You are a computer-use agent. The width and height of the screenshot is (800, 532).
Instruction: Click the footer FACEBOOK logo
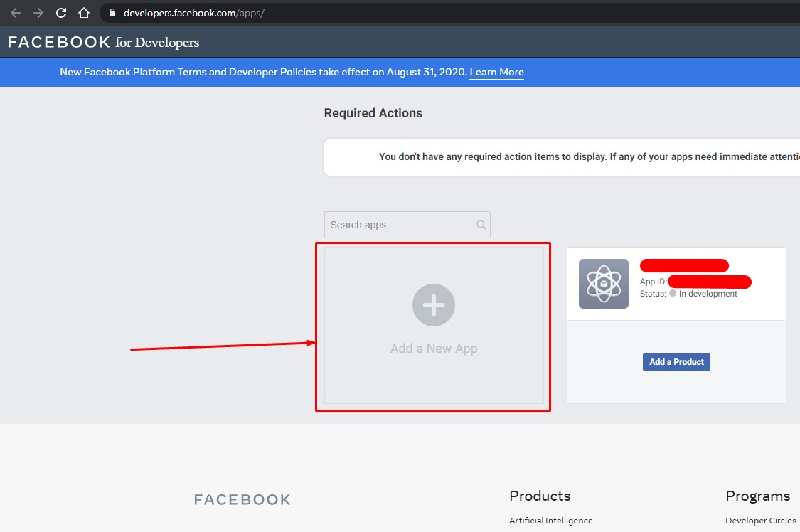[242, 499]
